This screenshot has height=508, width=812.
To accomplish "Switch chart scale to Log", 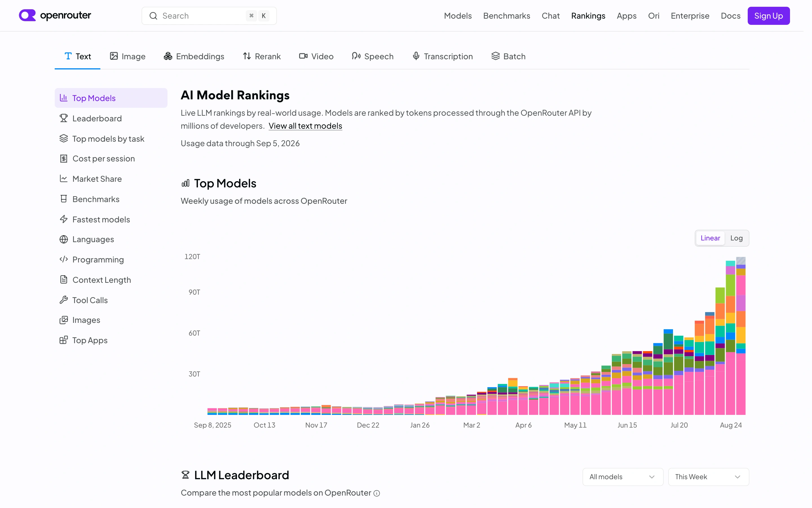I will tap(736, 238).
